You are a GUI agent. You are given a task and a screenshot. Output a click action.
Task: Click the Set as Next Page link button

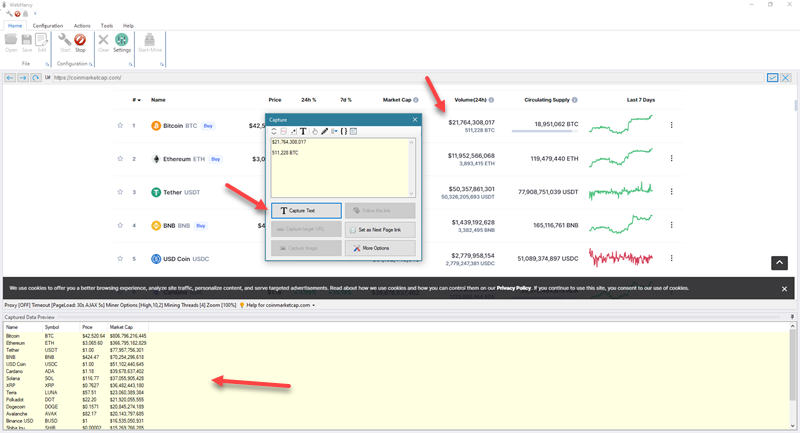(379, 229)
